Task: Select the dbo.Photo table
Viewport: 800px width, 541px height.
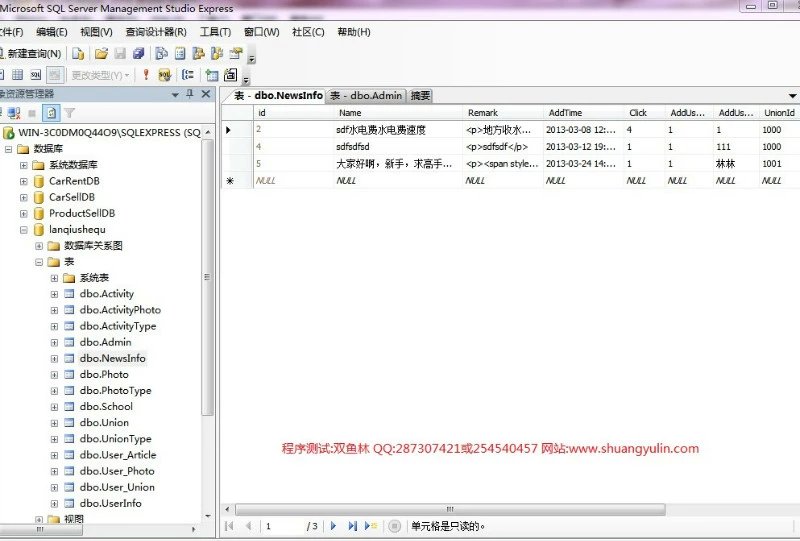Action: [104, 375]
